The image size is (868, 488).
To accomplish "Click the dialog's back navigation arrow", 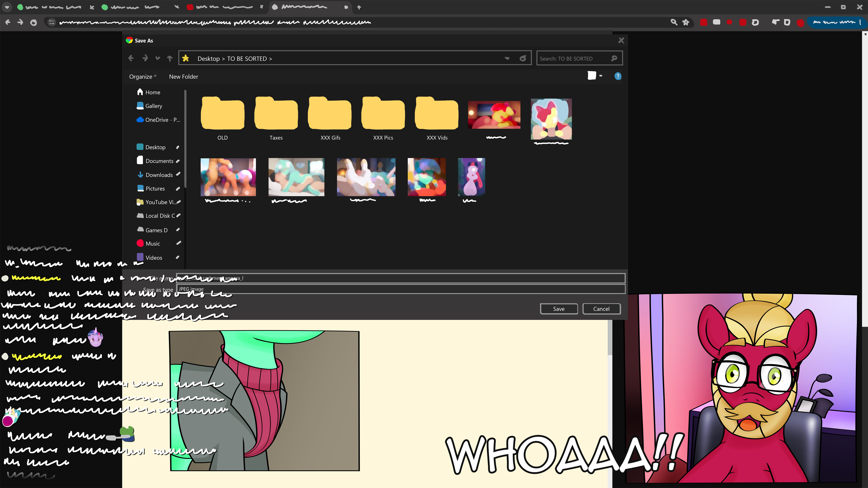I will click(x=131, y=58).
